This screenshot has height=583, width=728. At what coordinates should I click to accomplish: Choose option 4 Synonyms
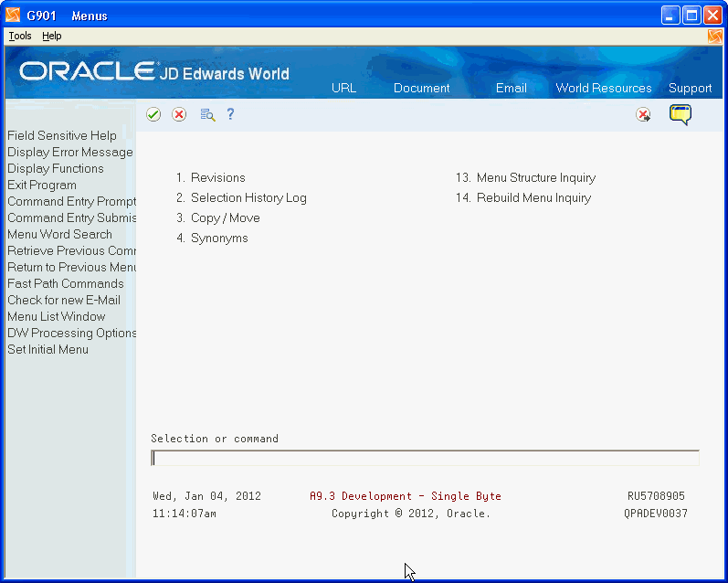tap(212, 238)
